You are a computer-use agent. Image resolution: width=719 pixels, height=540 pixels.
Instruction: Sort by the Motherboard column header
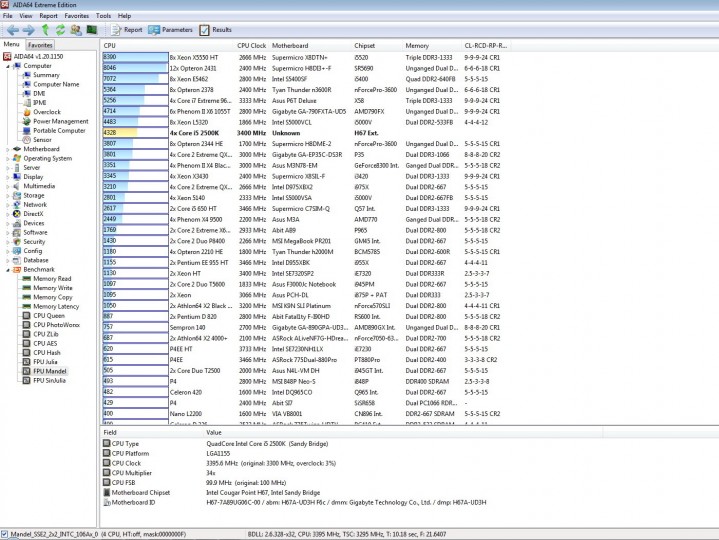tap(310, 46)
